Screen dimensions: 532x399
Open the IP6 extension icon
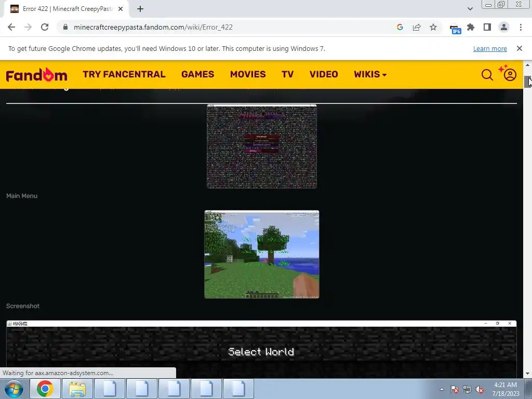[455, 29]
